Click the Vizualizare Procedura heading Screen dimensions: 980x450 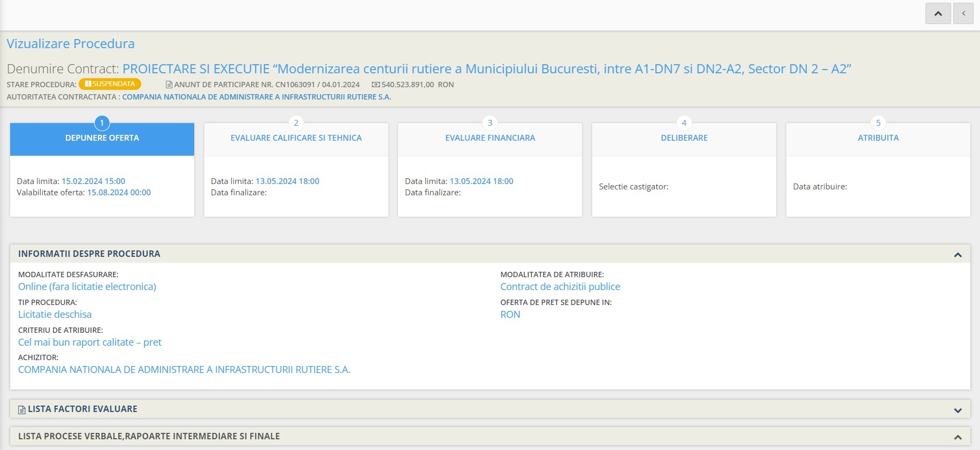71,43
